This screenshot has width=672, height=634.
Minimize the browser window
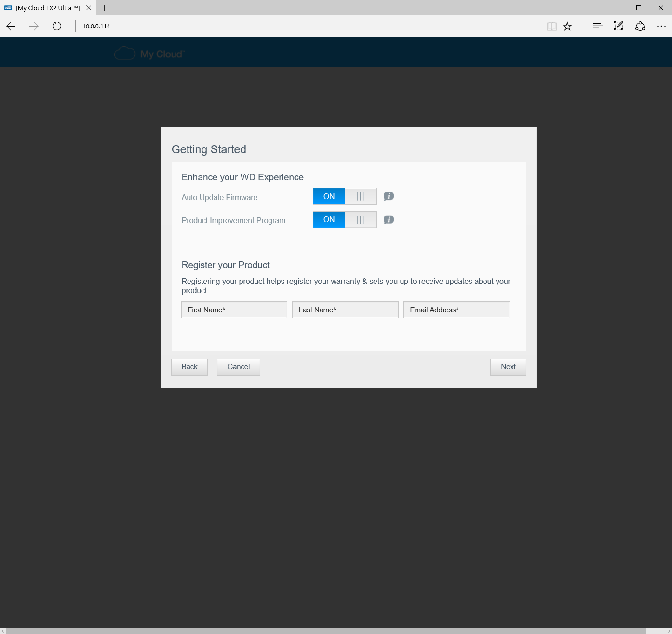[x=616, y=8]
